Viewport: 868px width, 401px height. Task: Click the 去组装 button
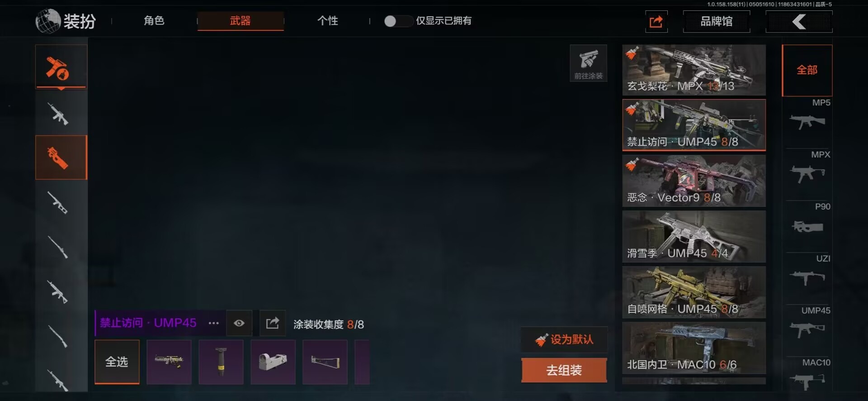pos(564,370)
